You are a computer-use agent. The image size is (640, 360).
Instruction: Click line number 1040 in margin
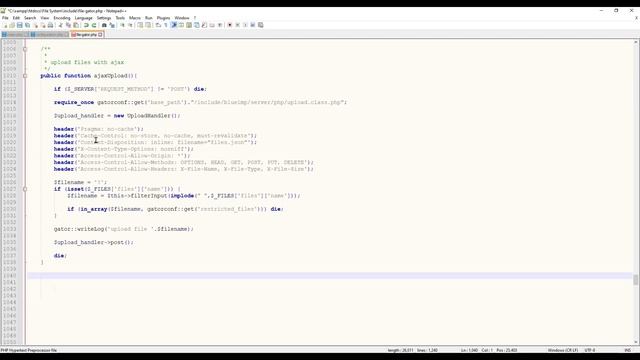coord(9,276)
